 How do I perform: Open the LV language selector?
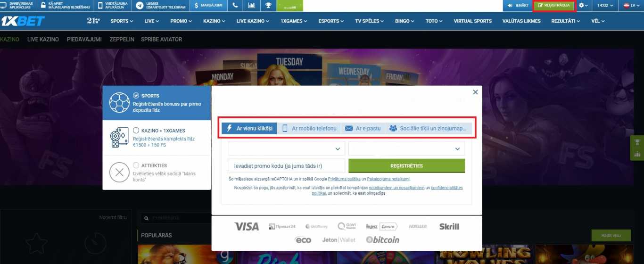point(632,6)
